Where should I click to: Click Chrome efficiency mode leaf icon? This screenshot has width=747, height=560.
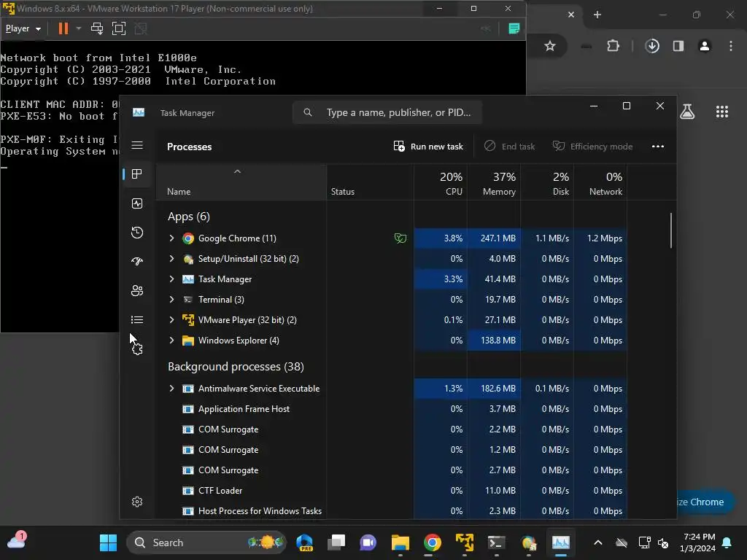tap(400, 238)
